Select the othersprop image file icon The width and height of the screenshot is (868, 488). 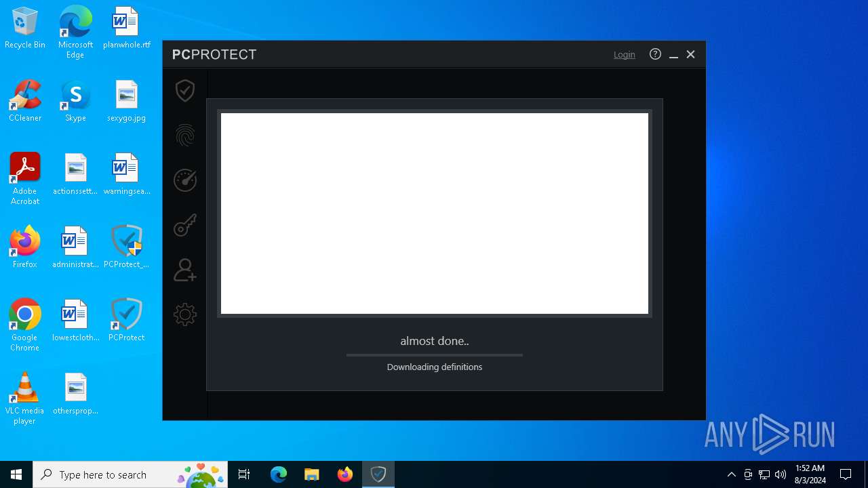tap(75, 394)
